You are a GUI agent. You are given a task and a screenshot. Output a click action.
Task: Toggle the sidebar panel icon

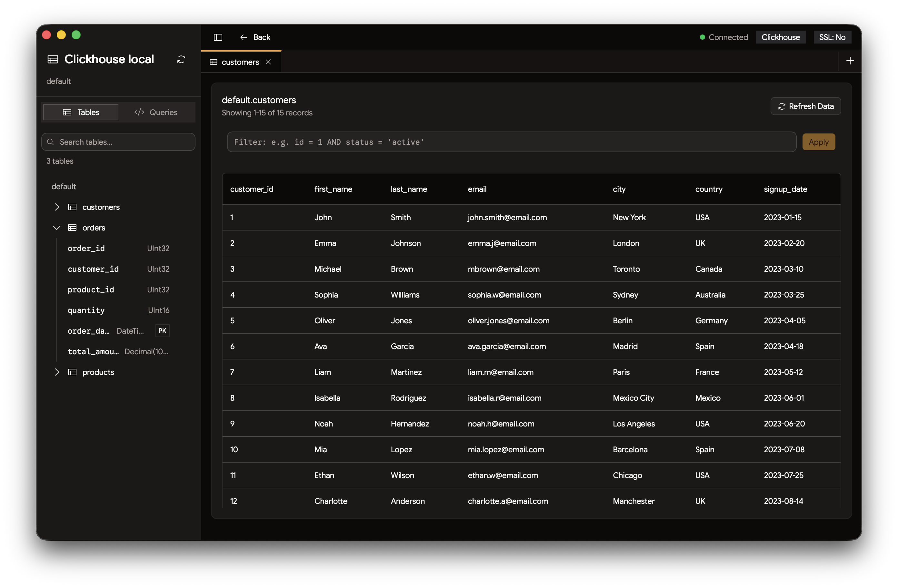click(x=218, y=37)
